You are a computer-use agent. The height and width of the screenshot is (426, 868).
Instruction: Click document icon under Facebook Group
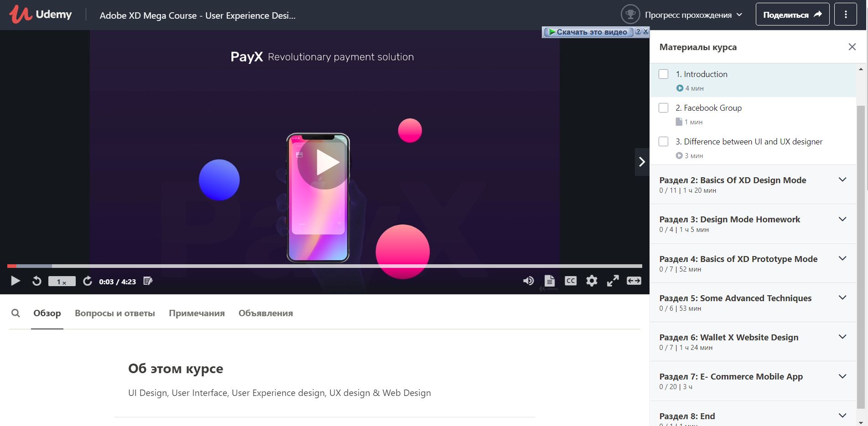click(x=679, y=122)
